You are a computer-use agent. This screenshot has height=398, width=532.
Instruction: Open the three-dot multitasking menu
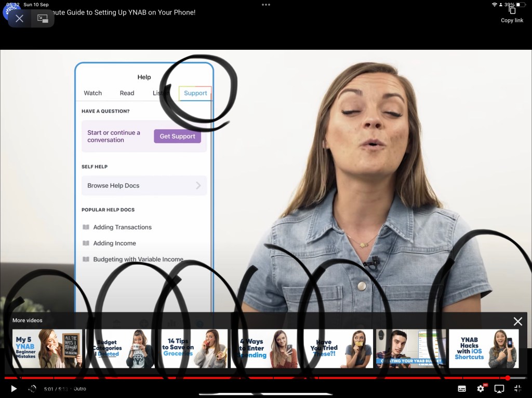pos(266,5)
